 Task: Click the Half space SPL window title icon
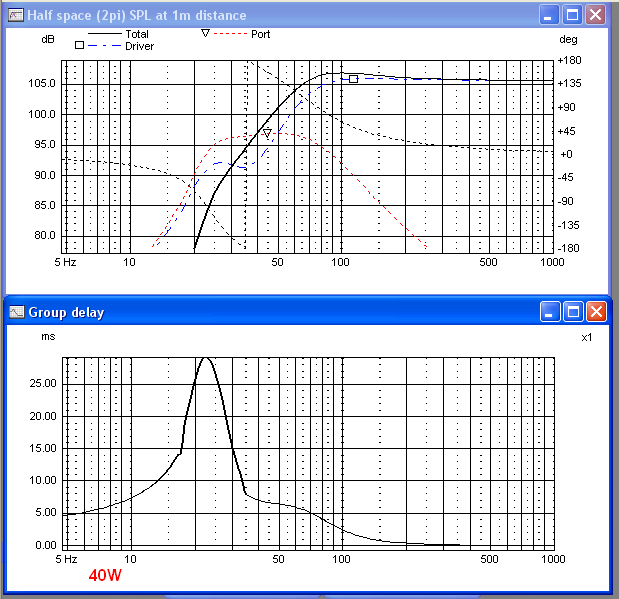[x=15, y=15]
